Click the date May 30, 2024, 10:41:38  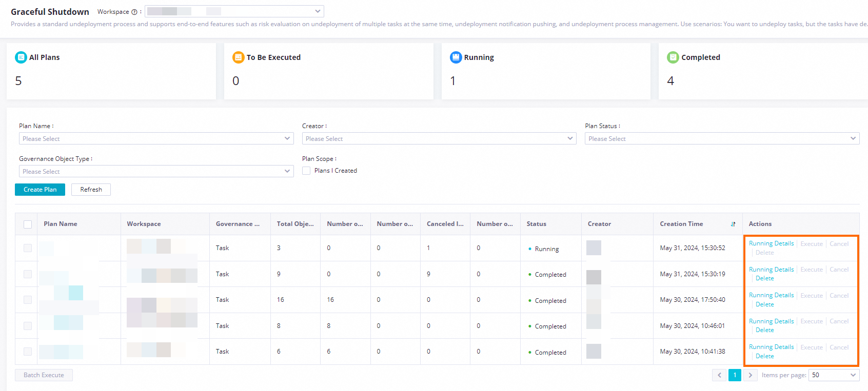693,352
